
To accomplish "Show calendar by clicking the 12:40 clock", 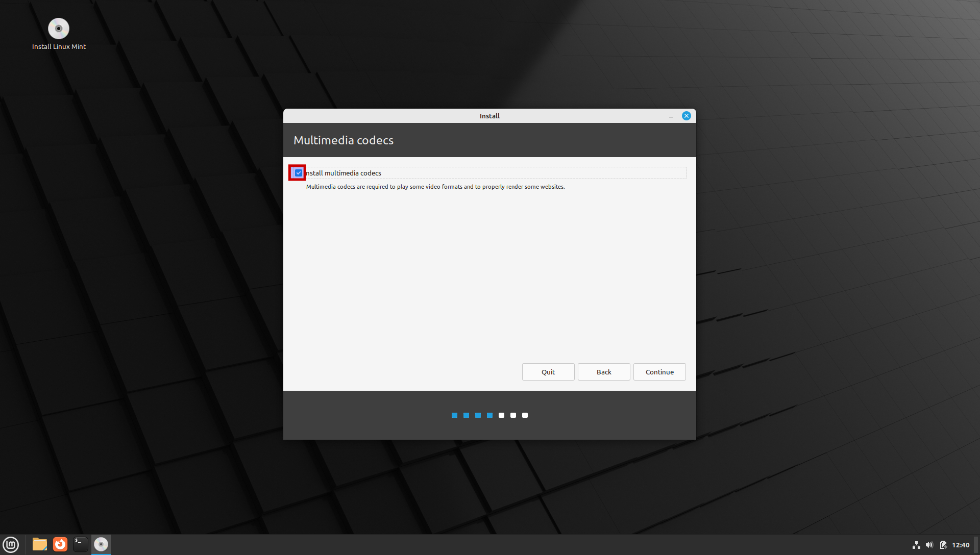I will pyautogui.click(x=961, y=545).
